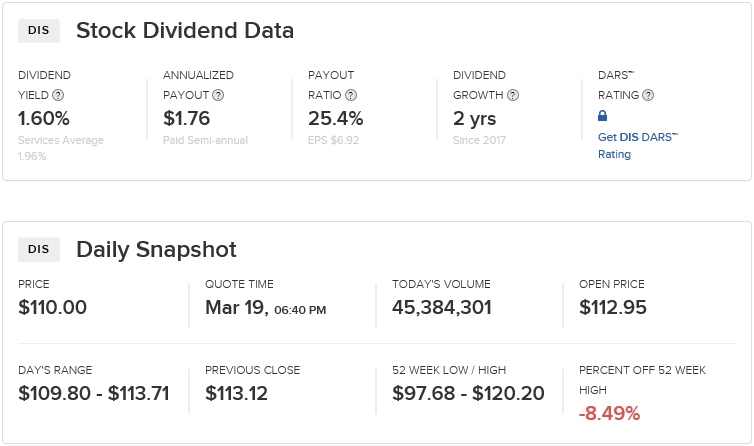Open the Get DIS DARS Rating link

click(x=638, y=146)
